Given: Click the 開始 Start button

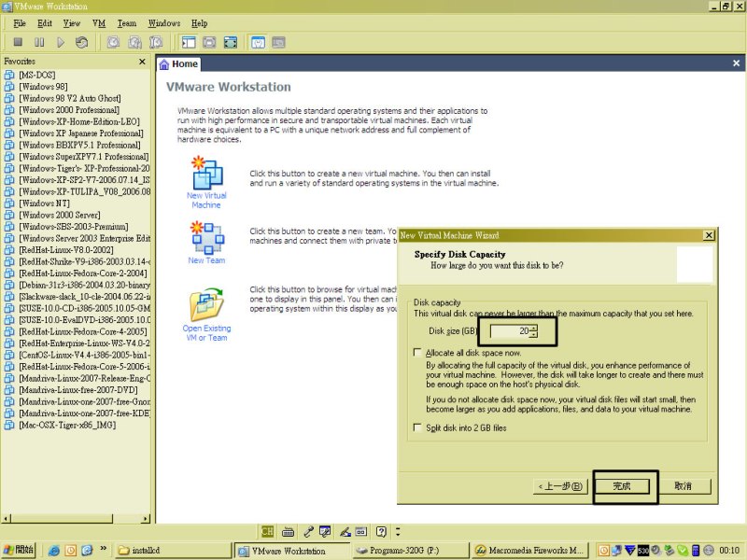Looking at the screenshot, I should 19,550.
